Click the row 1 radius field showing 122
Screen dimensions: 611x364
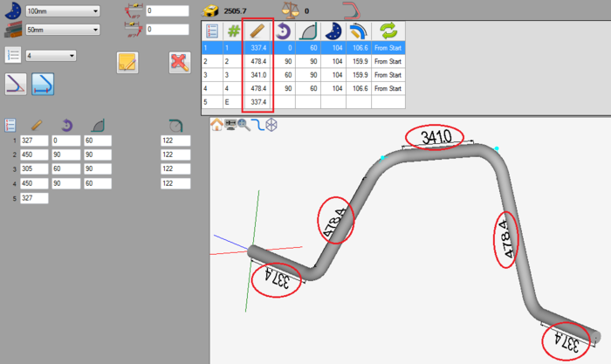pyautogui.click(x=175, y=141)
